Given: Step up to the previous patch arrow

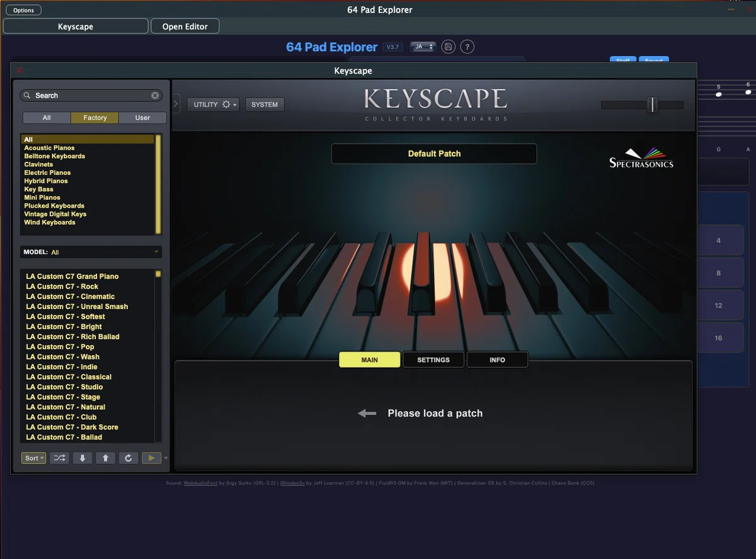Looking at the screenshot, I should tap(105, 458).
